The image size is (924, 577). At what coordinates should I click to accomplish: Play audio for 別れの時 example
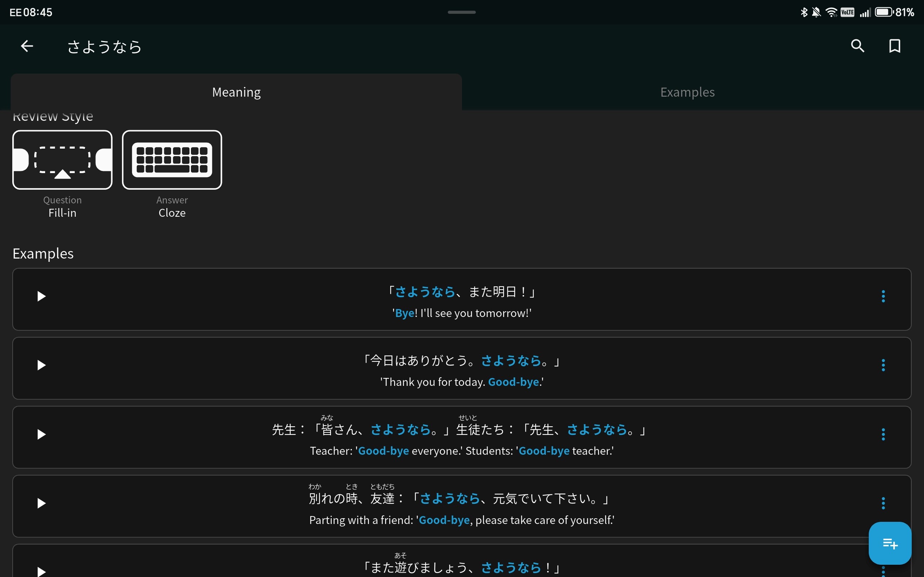41,504
